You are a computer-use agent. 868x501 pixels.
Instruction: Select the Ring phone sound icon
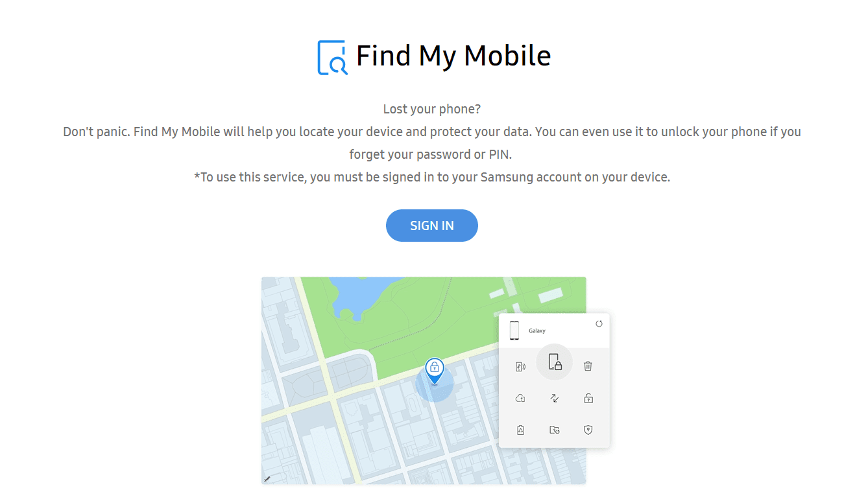pos(520,367)
